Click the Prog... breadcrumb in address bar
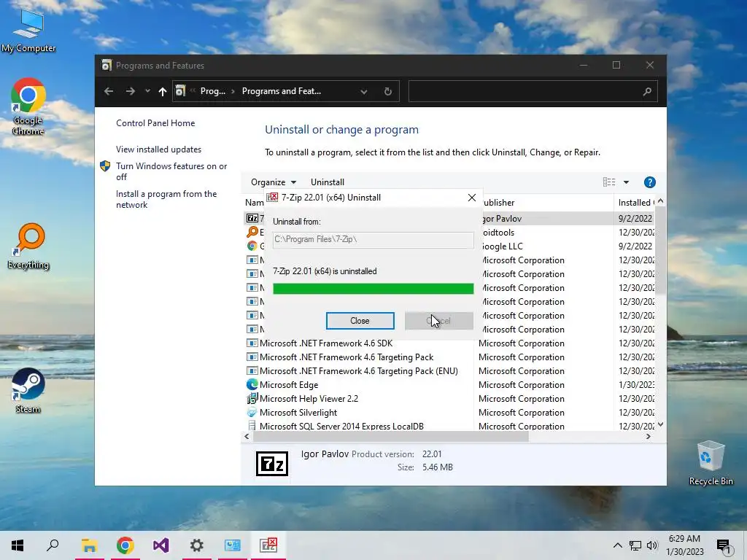 click(x=212, y=91)
